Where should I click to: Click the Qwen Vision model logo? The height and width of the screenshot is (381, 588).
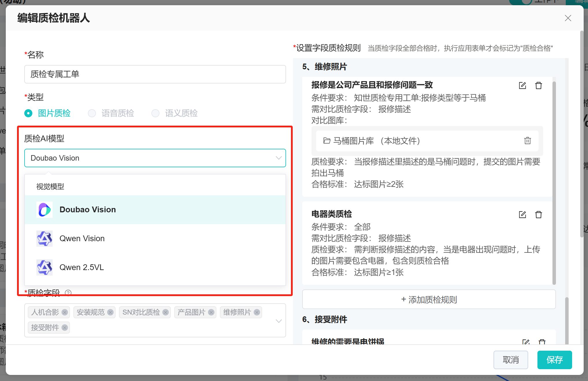[x=44, y=239]
